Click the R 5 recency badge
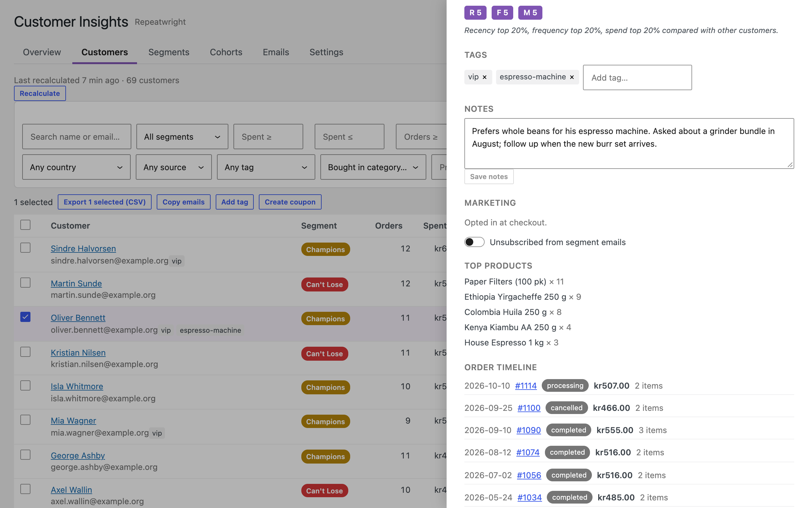 click(475, 13)
